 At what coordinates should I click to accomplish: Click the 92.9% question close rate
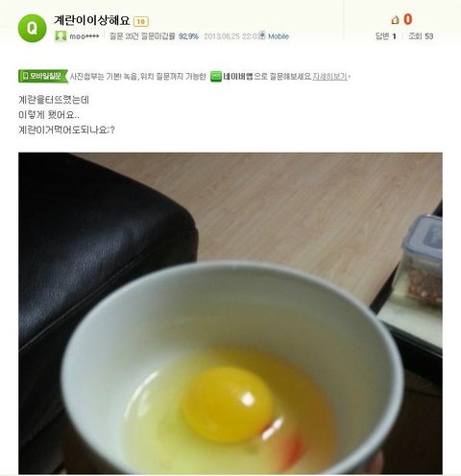coord(188,36)
